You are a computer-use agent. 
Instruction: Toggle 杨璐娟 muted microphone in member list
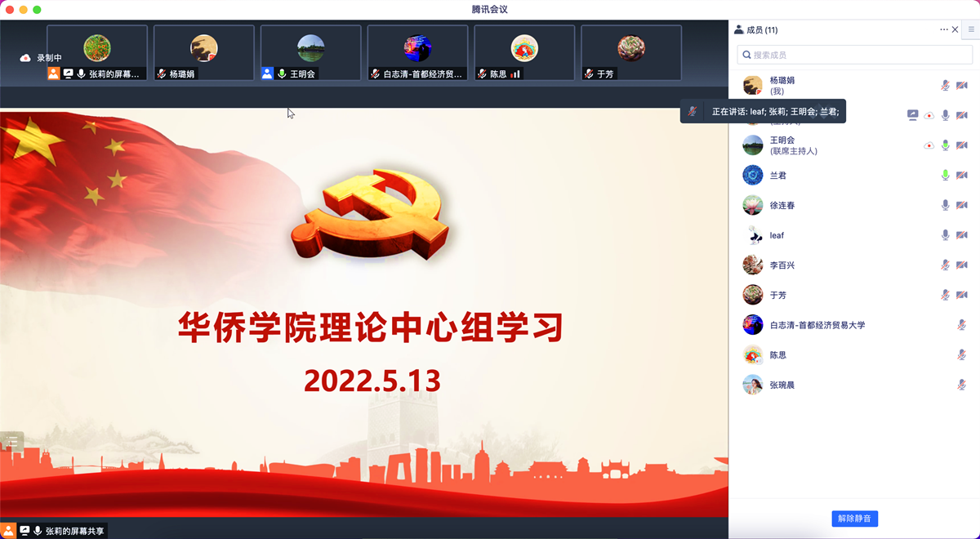point(946,86)
